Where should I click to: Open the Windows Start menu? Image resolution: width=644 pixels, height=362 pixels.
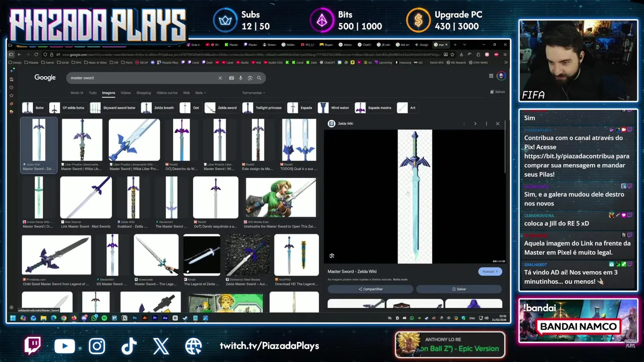pyautogui.click(x=13, y=318)
